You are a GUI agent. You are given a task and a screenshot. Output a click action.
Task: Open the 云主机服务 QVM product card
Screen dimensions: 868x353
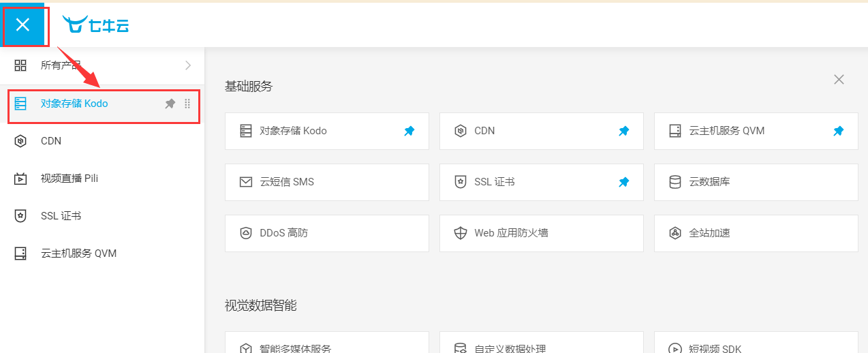[x=756, y=131]
